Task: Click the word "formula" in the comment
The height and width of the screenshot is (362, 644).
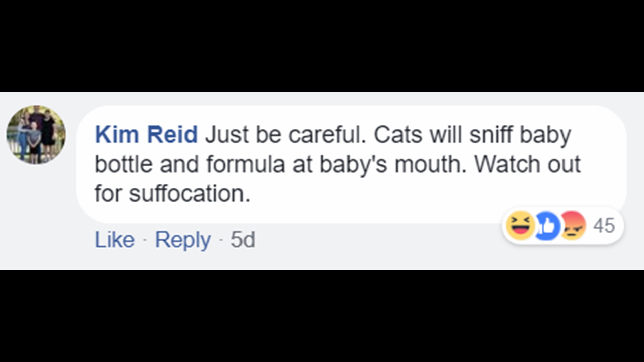Action: tap(246, 164)
